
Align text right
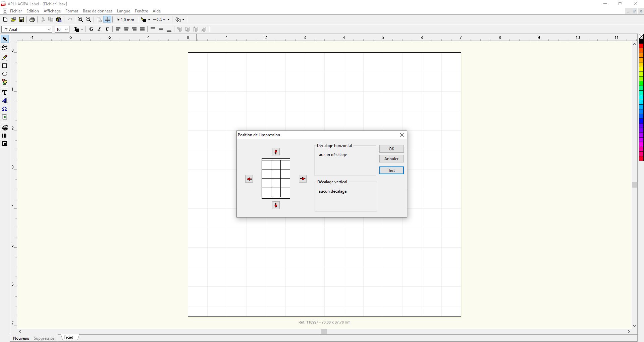tap(134, 29)
